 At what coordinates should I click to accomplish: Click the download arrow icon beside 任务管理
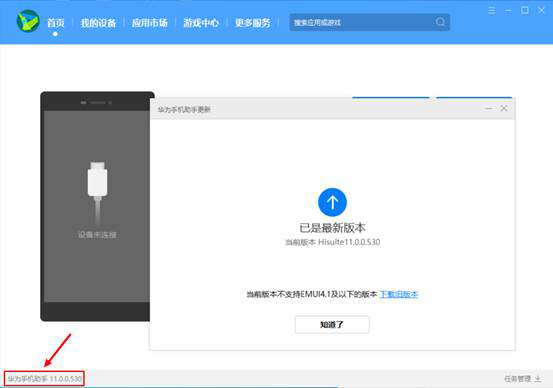537,379
